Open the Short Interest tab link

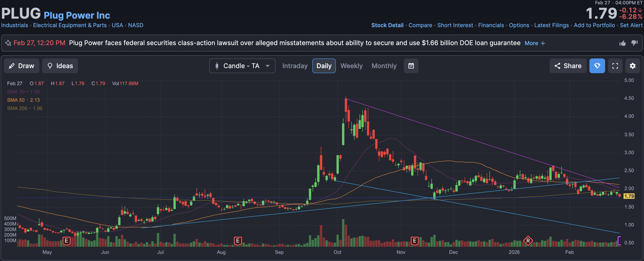(455, 25)
